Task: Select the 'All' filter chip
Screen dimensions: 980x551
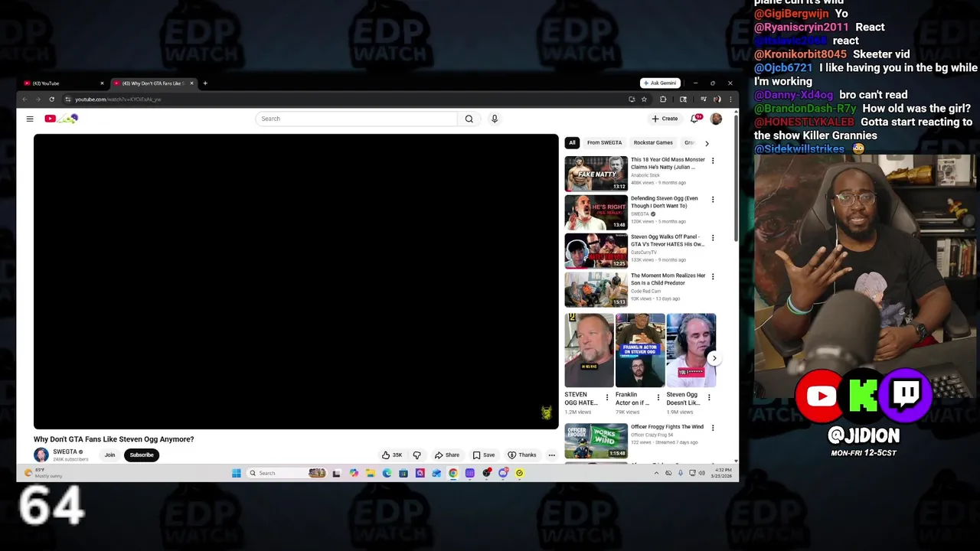Action: pyautogui.click(x=572, y=142)
